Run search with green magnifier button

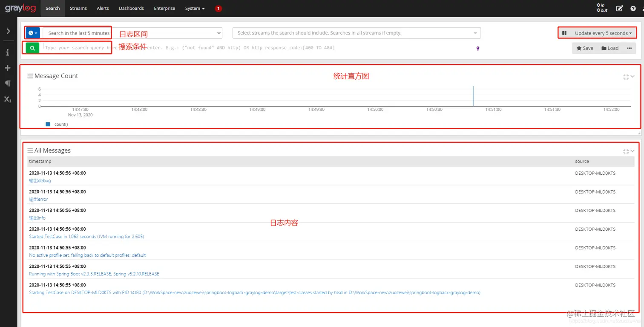coord(32,48)
